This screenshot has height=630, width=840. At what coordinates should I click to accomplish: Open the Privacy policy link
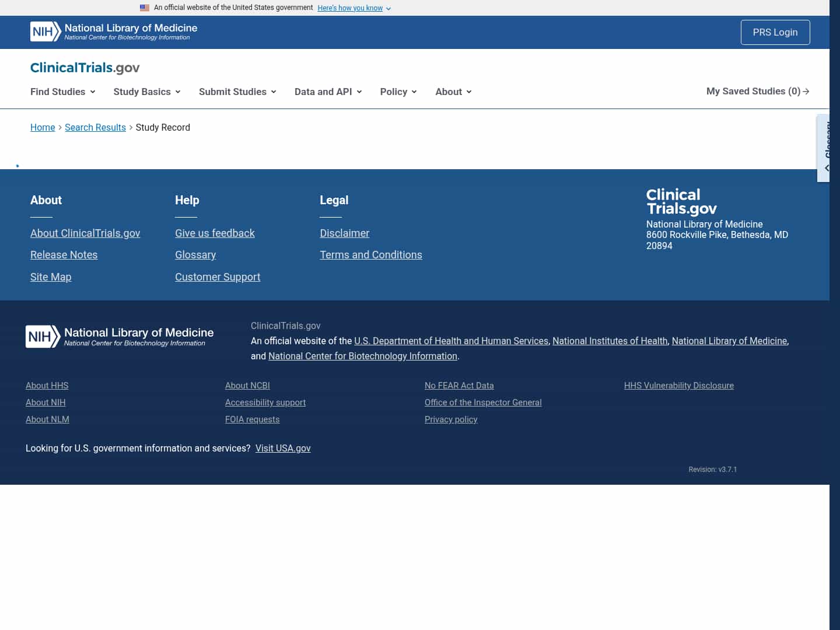coord(451,419)
